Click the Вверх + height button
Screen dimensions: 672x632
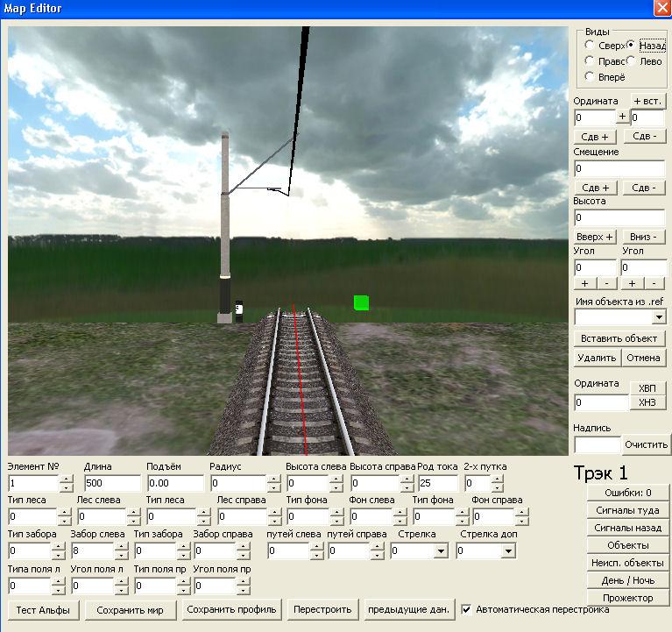point(596,237)
